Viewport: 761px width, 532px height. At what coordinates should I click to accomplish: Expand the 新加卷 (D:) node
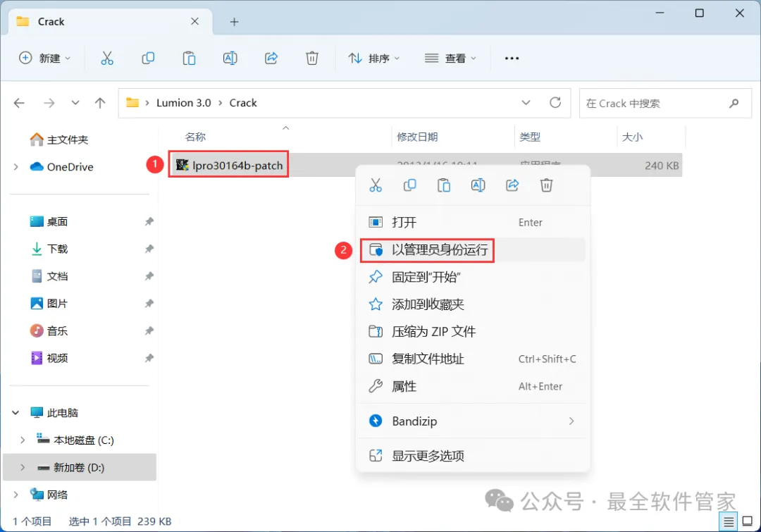click(23, 467)
